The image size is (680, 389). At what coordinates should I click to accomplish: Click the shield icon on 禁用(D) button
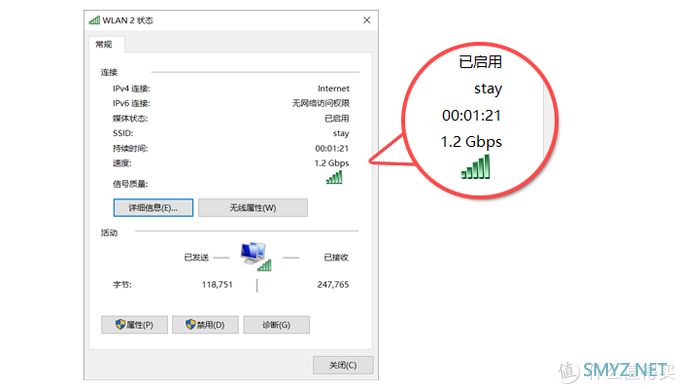[190, 324]
